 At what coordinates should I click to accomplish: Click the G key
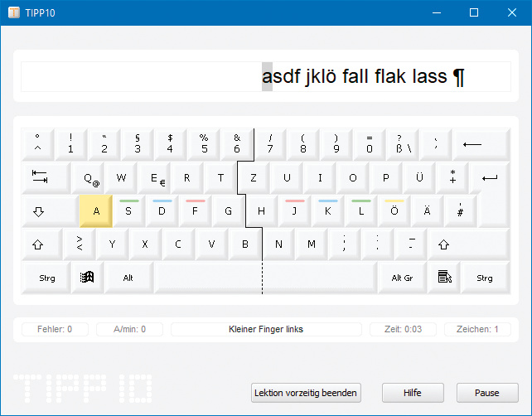[x=229, y=211]
